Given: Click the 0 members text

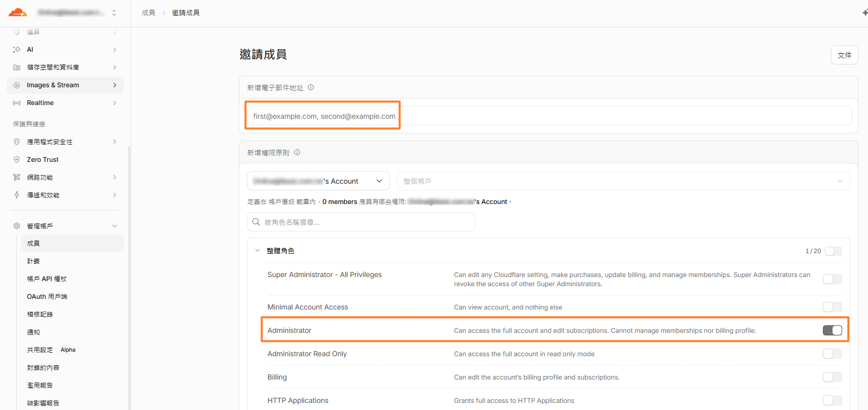Looking at the screenshot, I should tap(340, 202).
